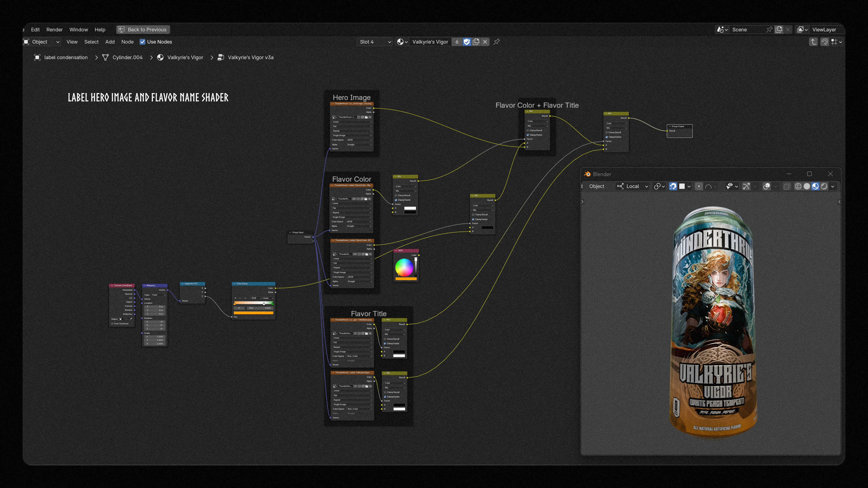Select solid viewport shading mode
The width and height of the screenshot is (868, 488).
807,186
